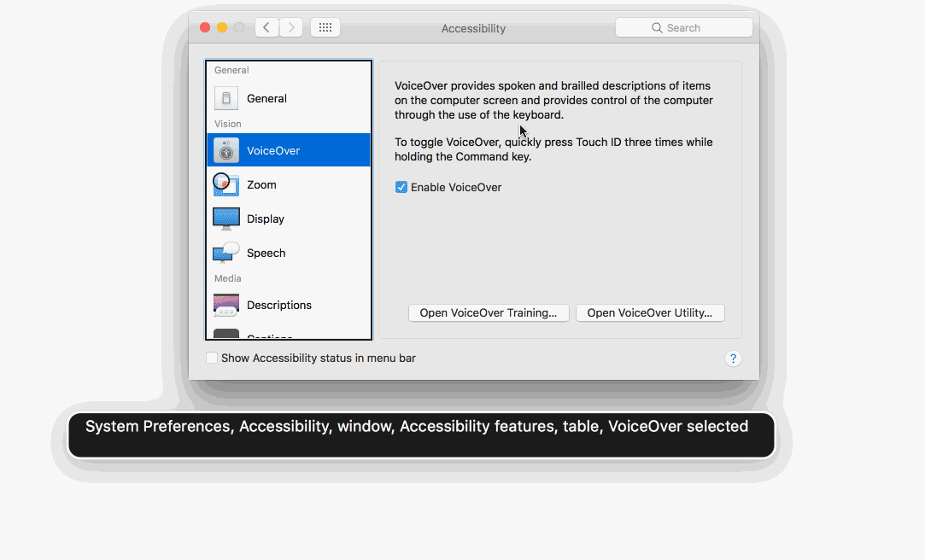Click the Help question mark icon

733,358
